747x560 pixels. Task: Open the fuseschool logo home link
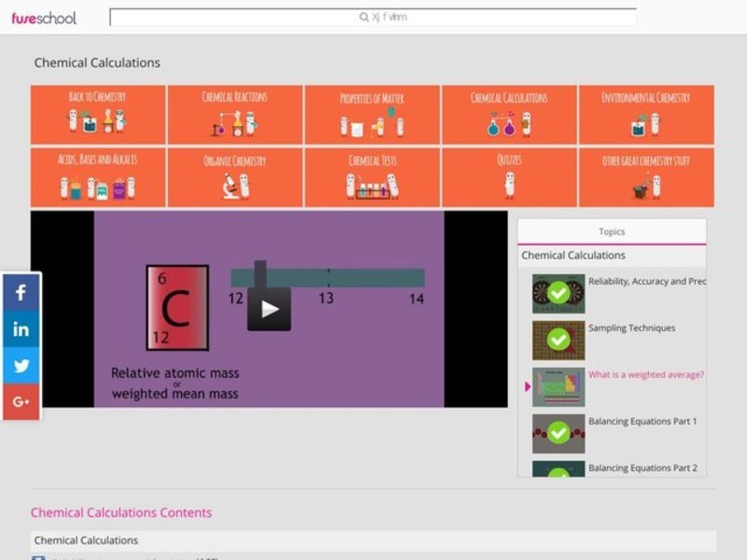click(44, 18)
